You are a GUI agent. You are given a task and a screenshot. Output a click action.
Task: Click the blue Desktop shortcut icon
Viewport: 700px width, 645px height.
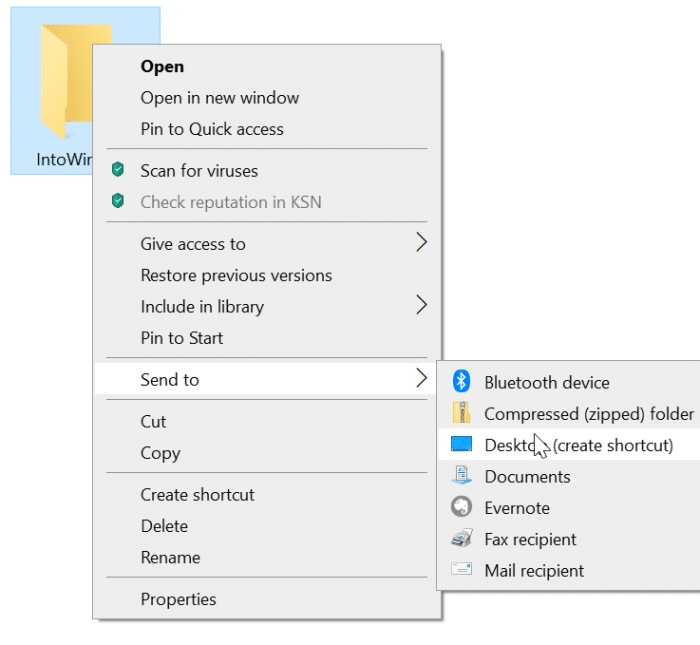(461, 444)
